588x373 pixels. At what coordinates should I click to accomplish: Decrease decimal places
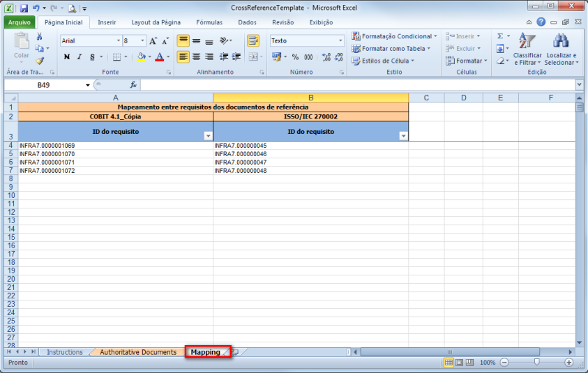(x=338, y=57)
